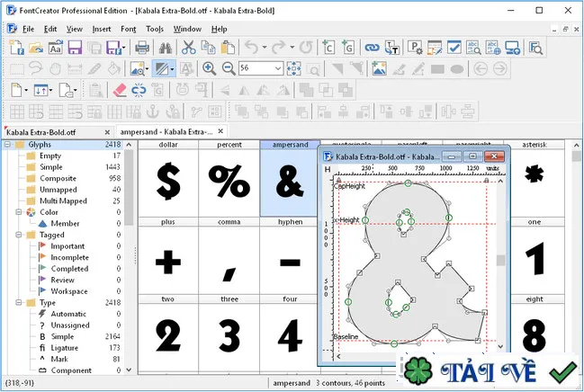The height and width of the screenshot is (392, 584).
Task: Open the Undo history dropdown arrow
Action: tap(264, 48)
